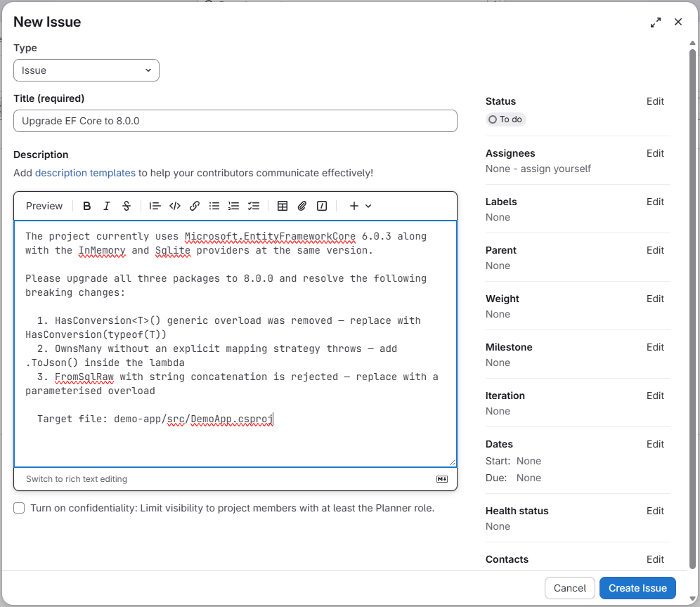Edit the Milestone field
This screenshot has width=700, height=607.
pyautogui.click(x=655, y=347)
